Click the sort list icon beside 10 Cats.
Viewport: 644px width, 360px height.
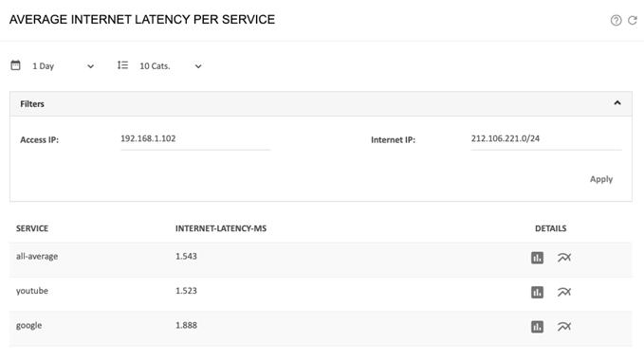click(122, 65)
